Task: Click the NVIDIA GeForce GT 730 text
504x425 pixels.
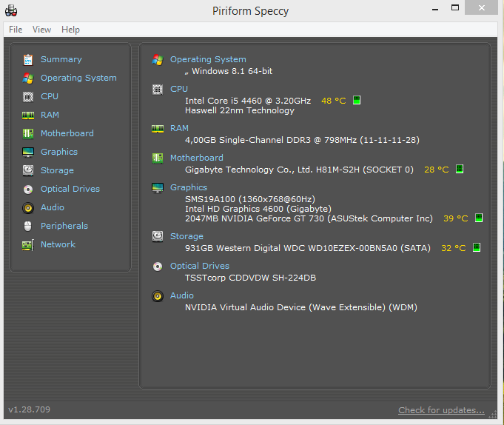Action: (309, 218)
